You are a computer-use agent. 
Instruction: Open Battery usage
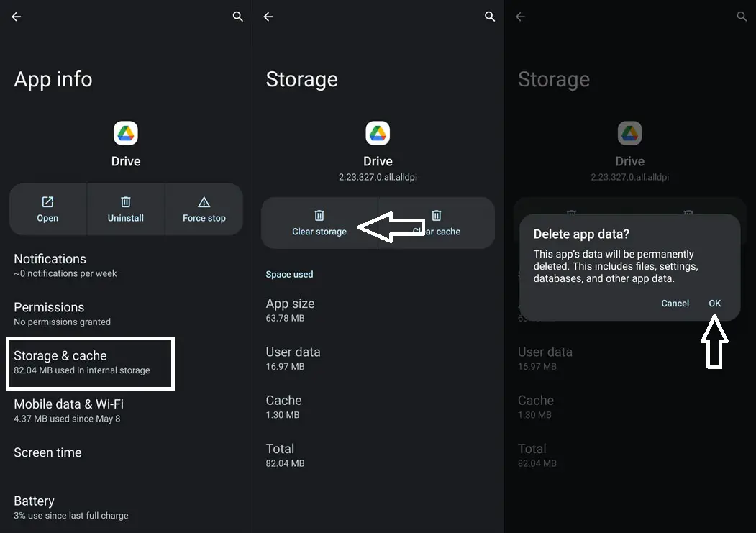126,507
